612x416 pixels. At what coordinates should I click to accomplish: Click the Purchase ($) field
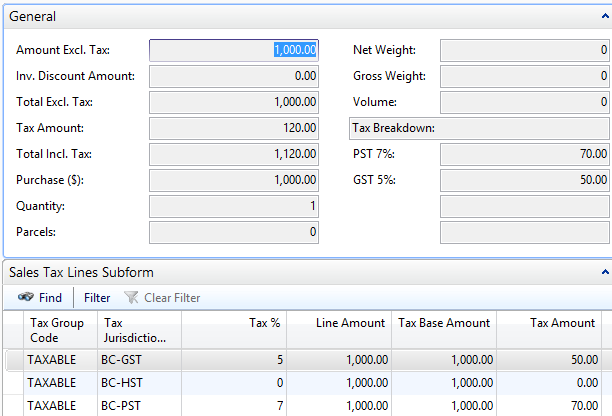click(234, 180)
